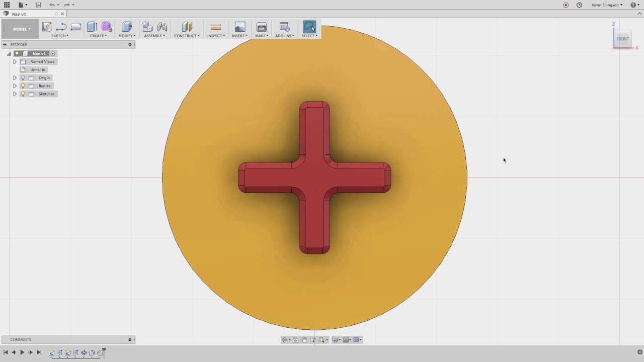This screenshot has height=362, width=644.
Task: Jump to the timeline beginning
Action: tap(6, 352)
